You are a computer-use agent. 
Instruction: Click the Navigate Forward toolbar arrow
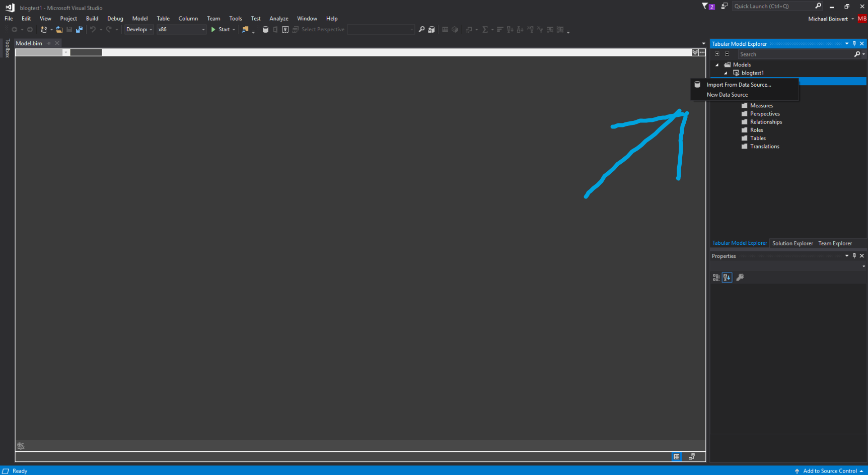click(x=30, y=30)
